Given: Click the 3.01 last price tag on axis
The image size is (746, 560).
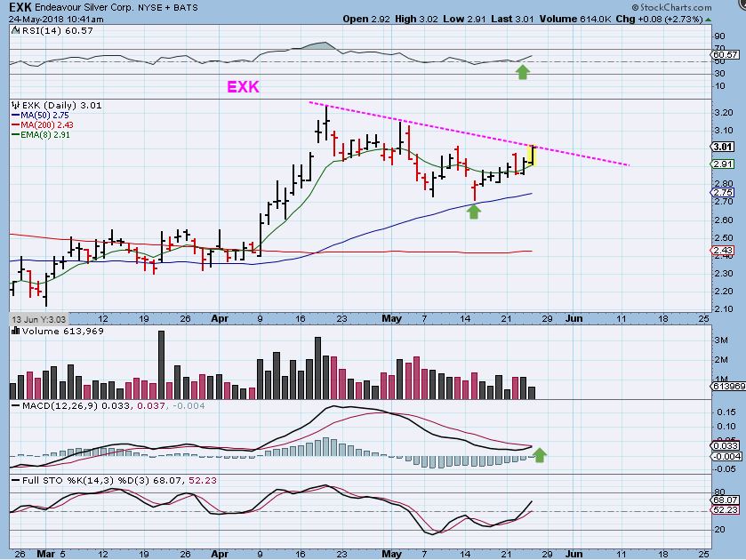Looking at the screenshot, I should coord(723,147).
